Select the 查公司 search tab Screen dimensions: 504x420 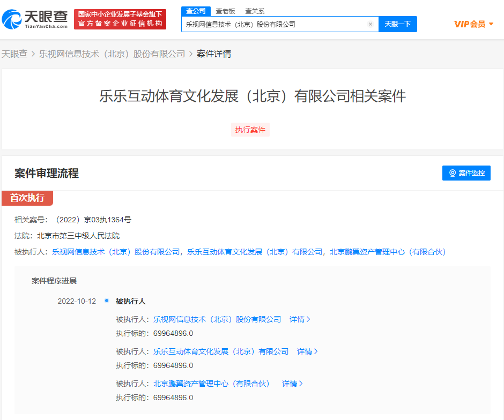click(196, 11)
